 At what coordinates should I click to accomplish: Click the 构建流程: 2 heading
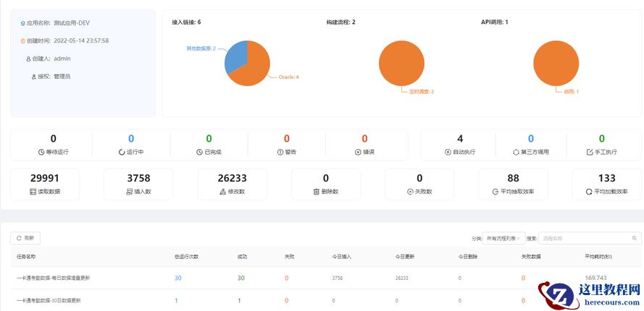tap(341, 22)
